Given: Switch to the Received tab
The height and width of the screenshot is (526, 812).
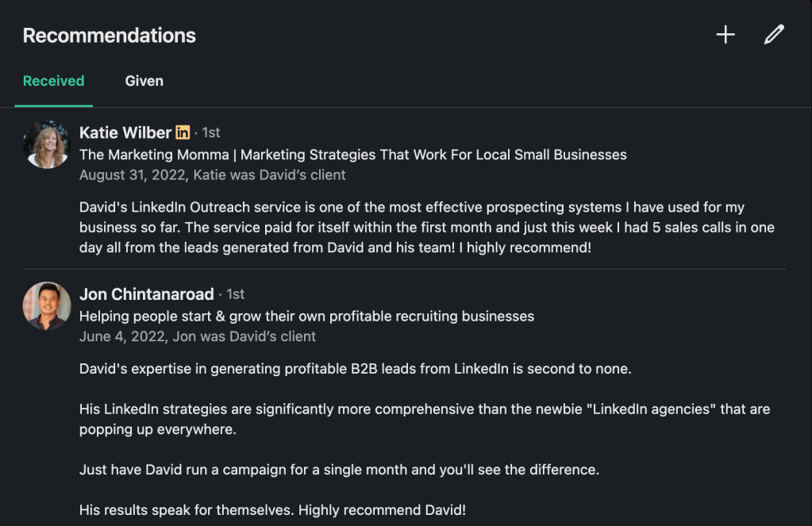Looking at the screenshot, I should coord(53,81).
